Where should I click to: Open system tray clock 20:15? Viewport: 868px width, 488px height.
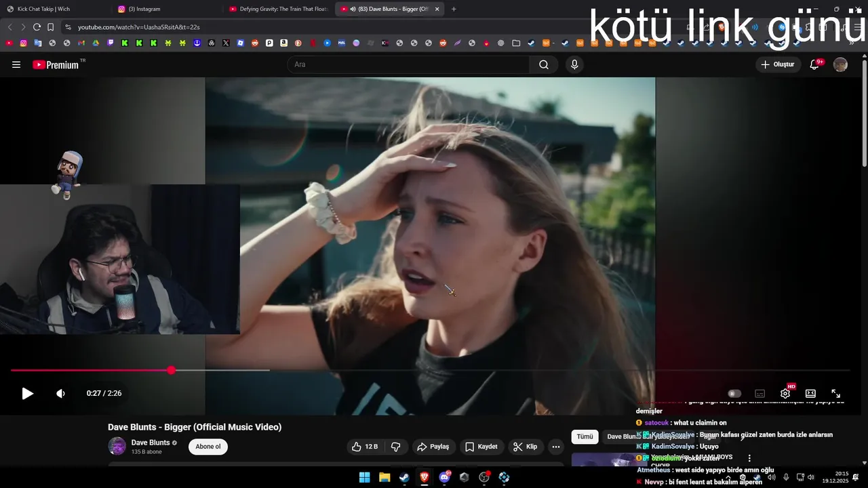click(835, 477)
